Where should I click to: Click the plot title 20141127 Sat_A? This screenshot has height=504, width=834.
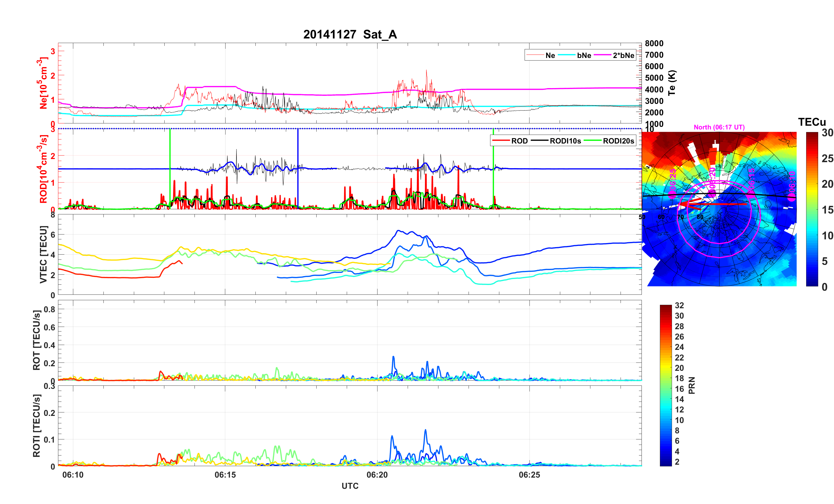pos(350,34)
